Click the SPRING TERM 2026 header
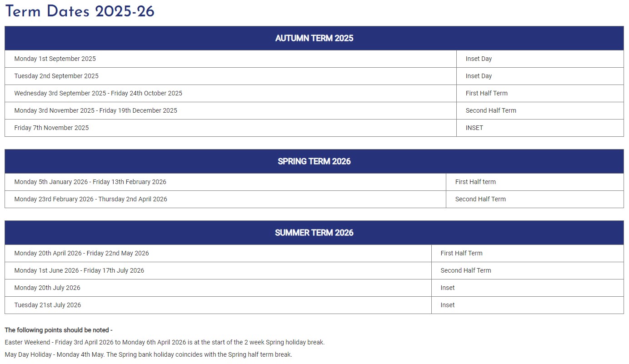This screenshot has height=364, width=629. [314, 161]
